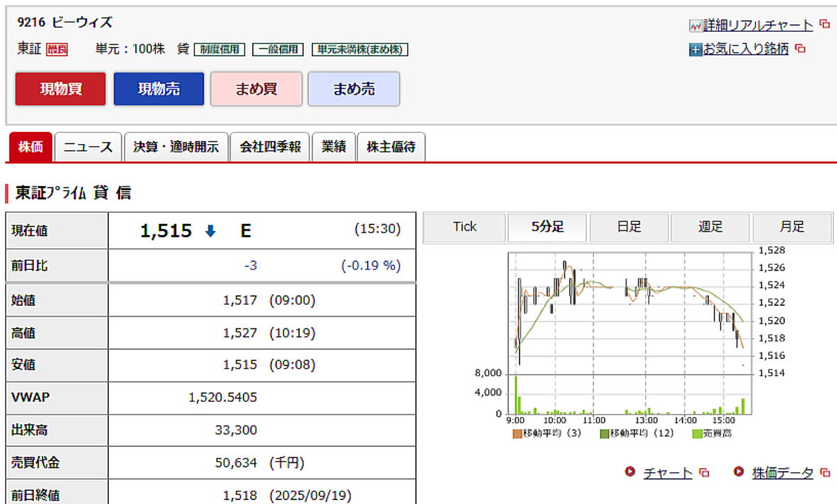837x504 pixels.
Task: Click the red arrow icon before 株価データ
Action: pyautogui.click(x=738, y=471)
